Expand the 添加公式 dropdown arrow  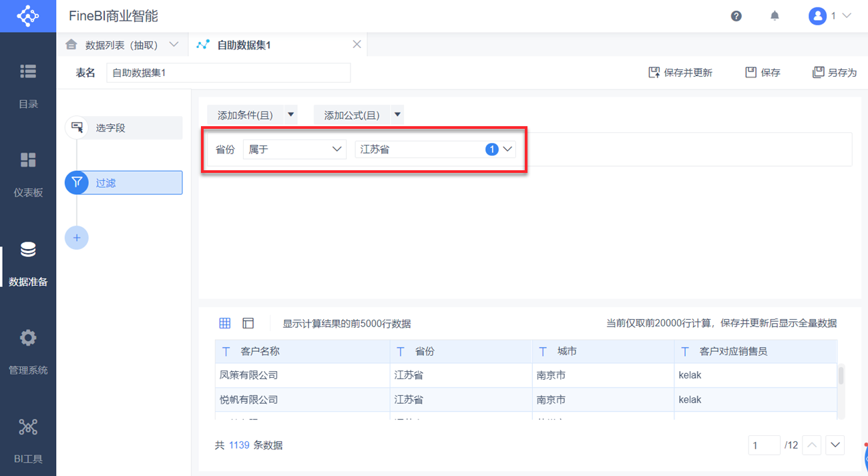pyautogui.click(x=398, y=115)
